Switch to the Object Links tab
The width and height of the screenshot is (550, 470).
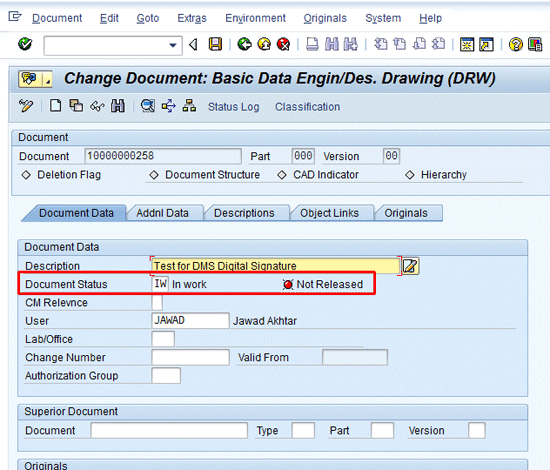(x=329, y=213)
